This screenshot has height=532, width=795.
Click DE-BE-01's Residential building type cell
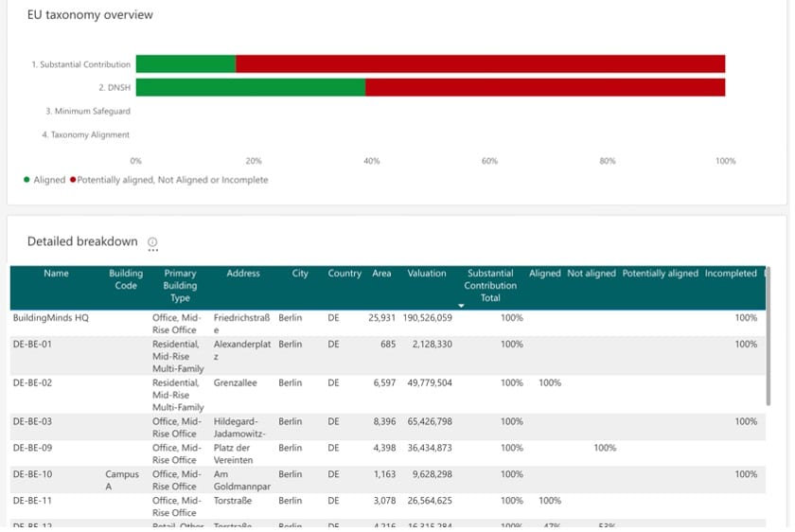[178, 357]
